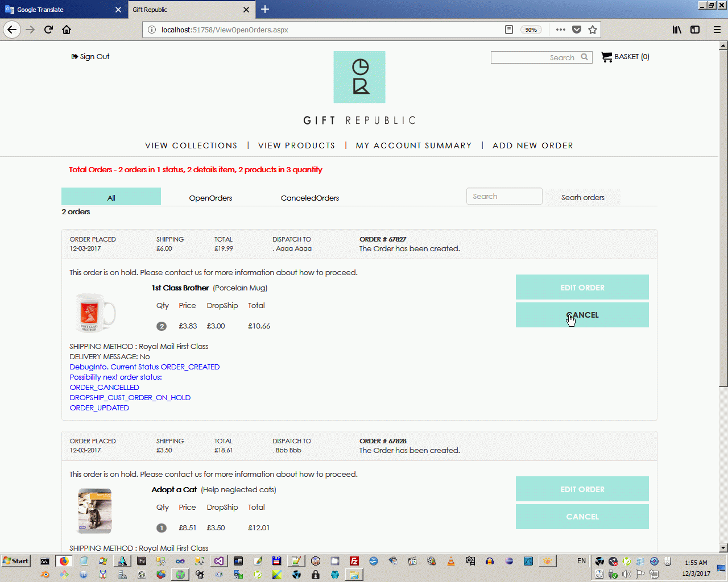Open Audacity from the taskbar

490,561
